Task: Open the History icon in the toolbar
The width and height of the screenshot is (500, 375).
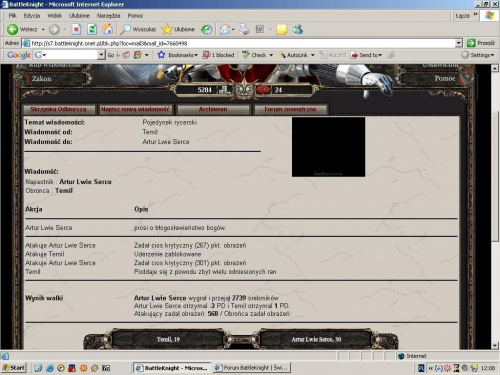Action: click(206, 29)
